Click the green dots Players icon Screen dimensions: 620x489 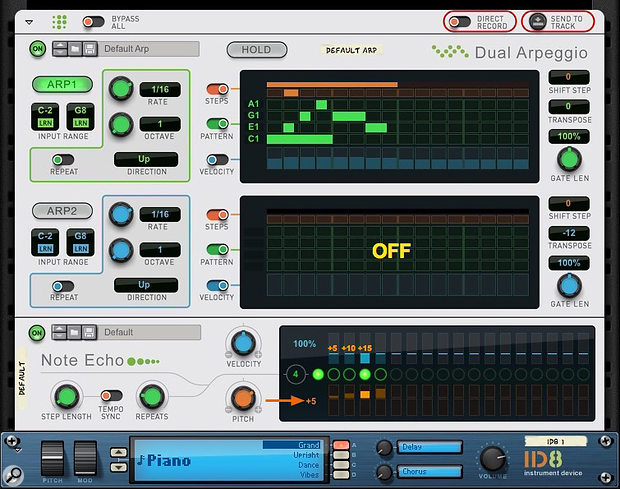click(59, 22)
